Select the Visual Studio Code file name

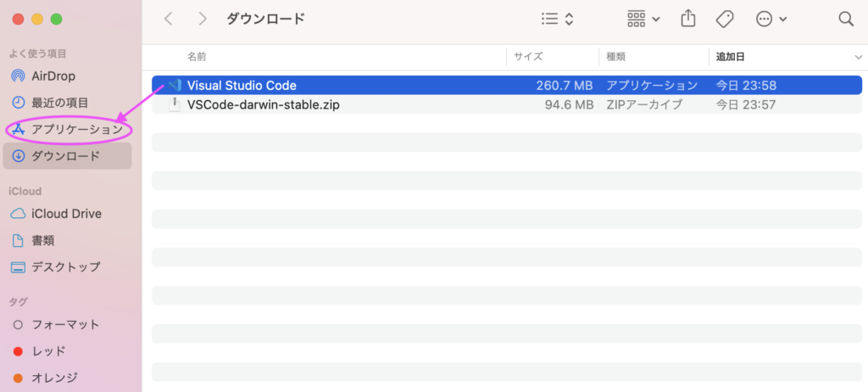point(242,86)
